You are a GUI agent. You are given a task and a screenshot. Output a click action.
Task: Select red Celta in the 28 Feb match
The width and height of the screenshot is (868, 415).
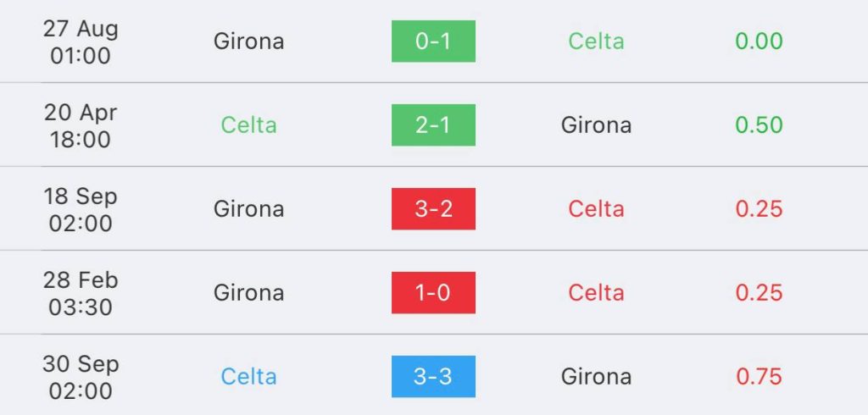(596, 293)
